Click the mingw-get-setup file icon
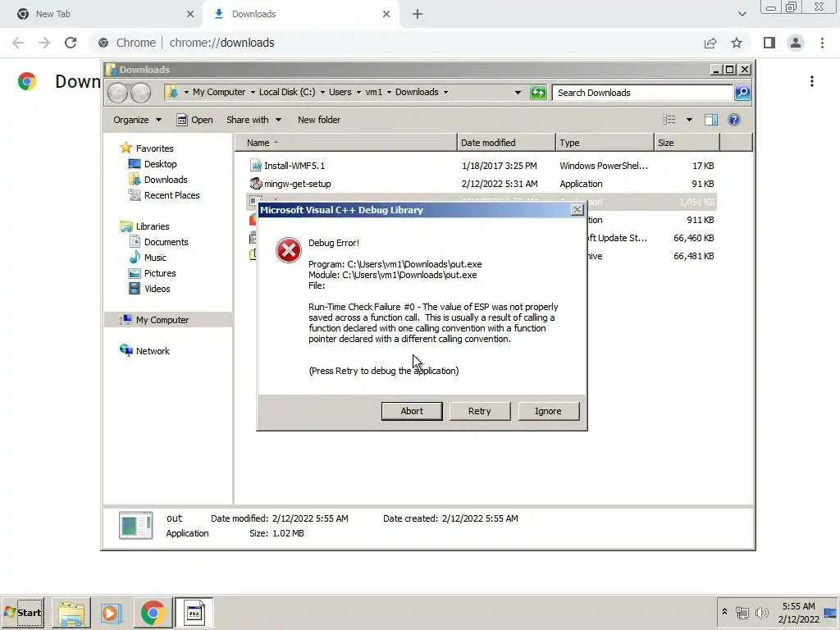840x630 pixels. pyautogui.click(x=256, y=184)
